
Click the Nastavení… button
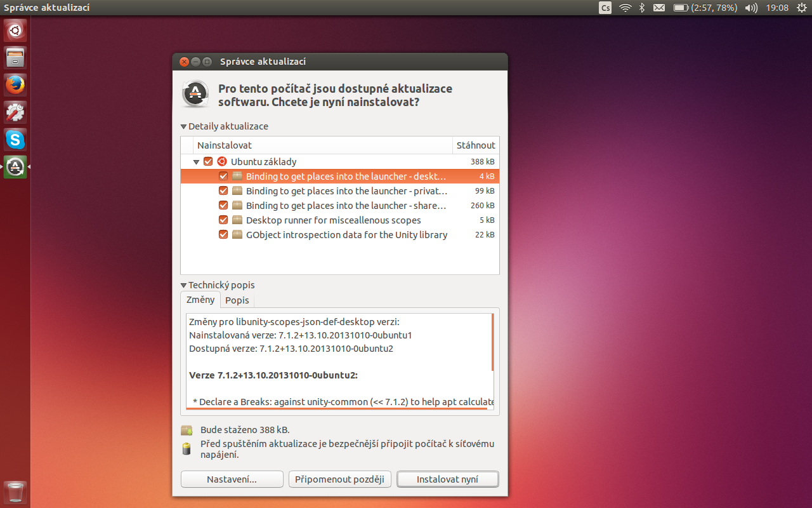click(x=232, y=479)
